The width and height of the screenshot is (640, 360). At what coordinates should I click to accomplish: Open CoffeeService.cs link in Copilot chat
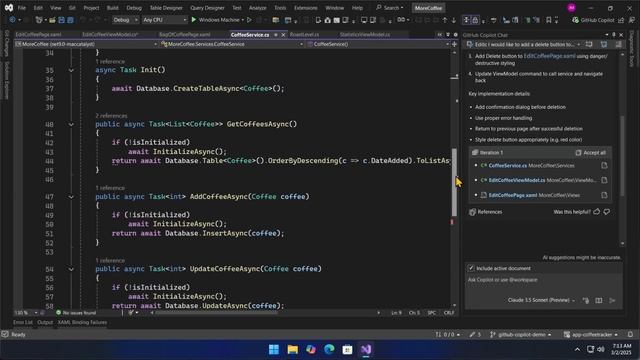[508, 165]
